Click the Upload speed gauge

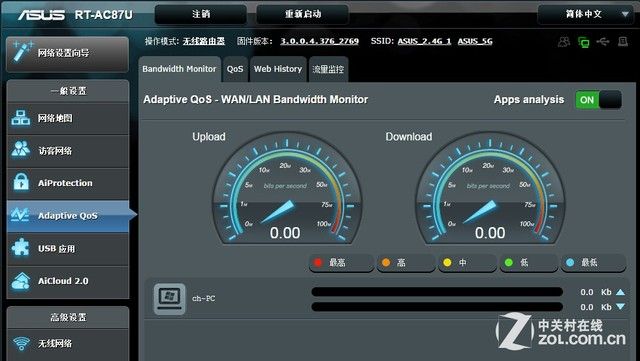point(287,188)
